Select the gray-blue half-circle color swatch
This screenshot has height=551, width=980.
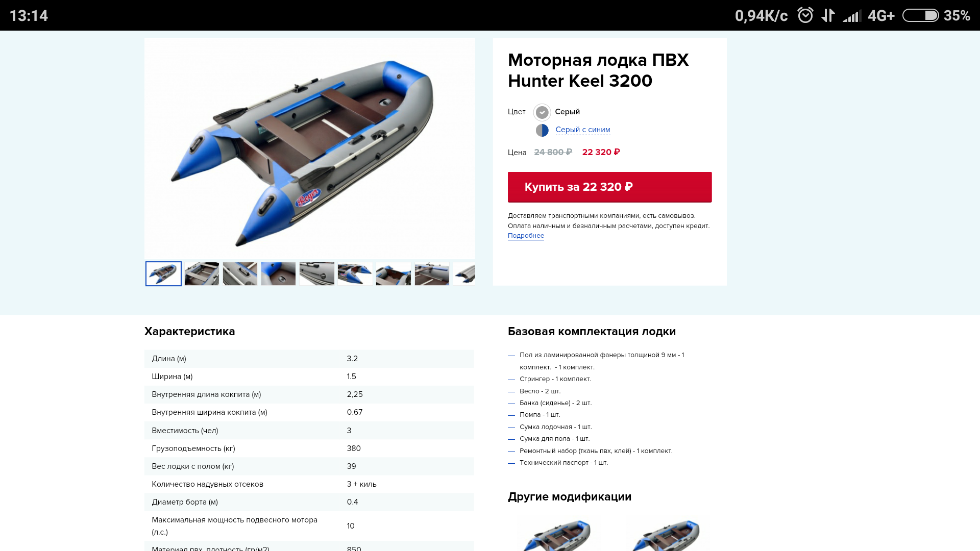click(542, 130)
